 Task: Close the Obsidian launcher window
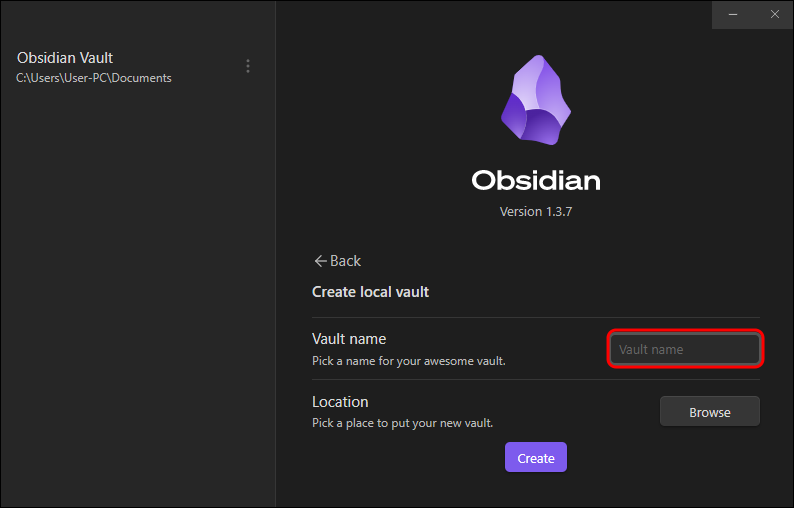pyautogui.click(x=775, y=14)
